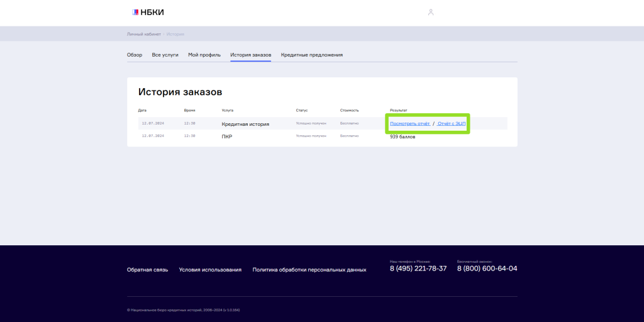Image resolution: width=644 pixels, height=322 pixels.
Task: Click the История заказов tab
Action: click(x=251, y=55)
